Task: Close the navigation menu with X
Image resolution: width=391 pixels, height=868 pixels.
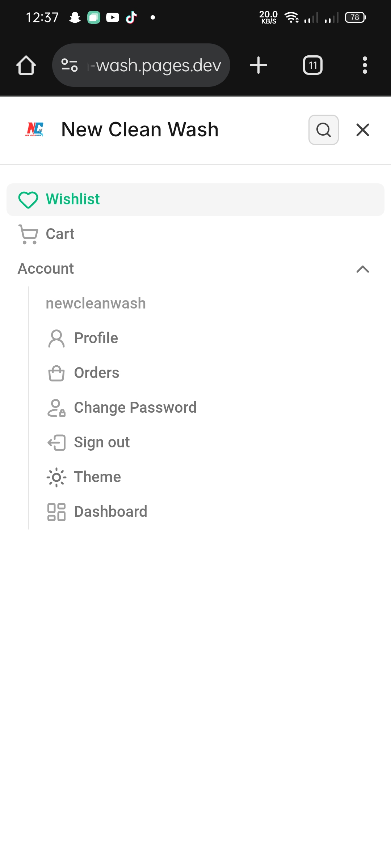Action: point(362,130)
